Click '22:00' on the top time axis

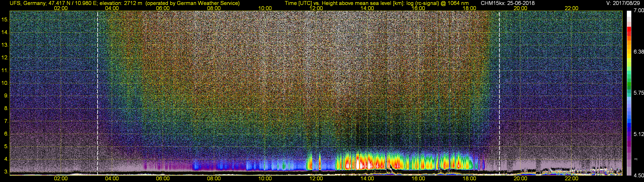(571, 8)
